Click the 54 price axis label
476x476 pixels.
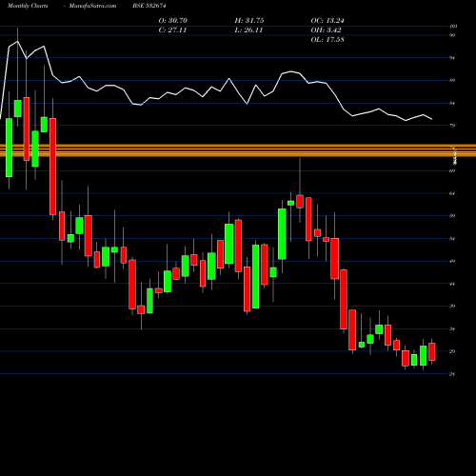(x=452, y=239)
